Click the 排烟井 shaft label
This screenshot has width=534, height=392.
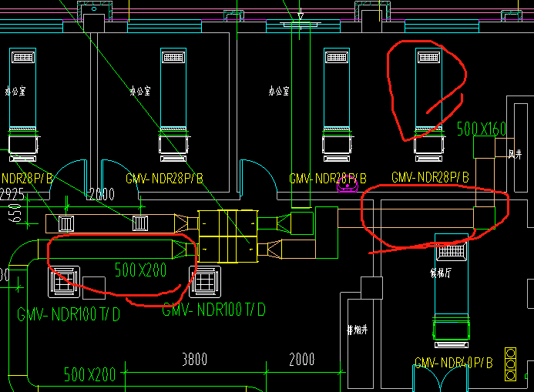357,330
